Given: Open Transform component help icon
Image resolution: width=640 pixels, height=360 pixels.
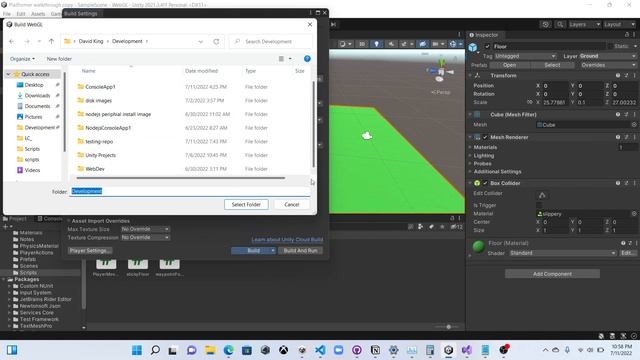Looking at the screenshot, I should click(x=618, y=76).
